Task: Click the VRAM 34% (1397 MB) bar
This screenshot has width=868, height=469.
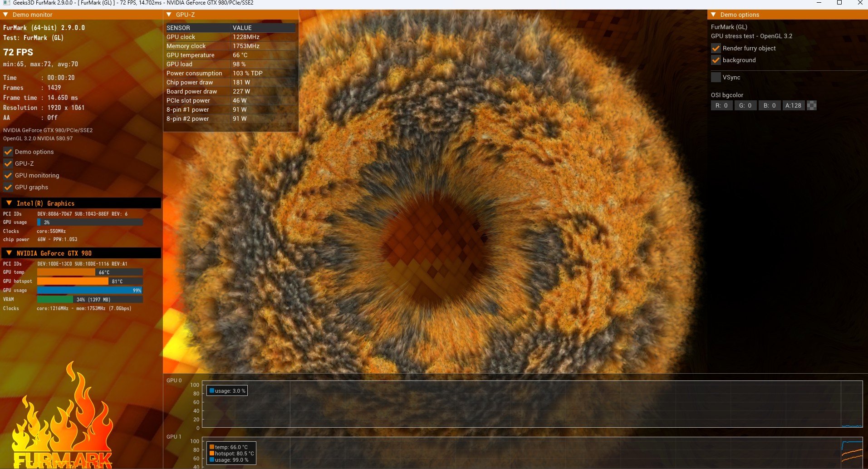Action: pyautogui.click(x=90, y=299)
